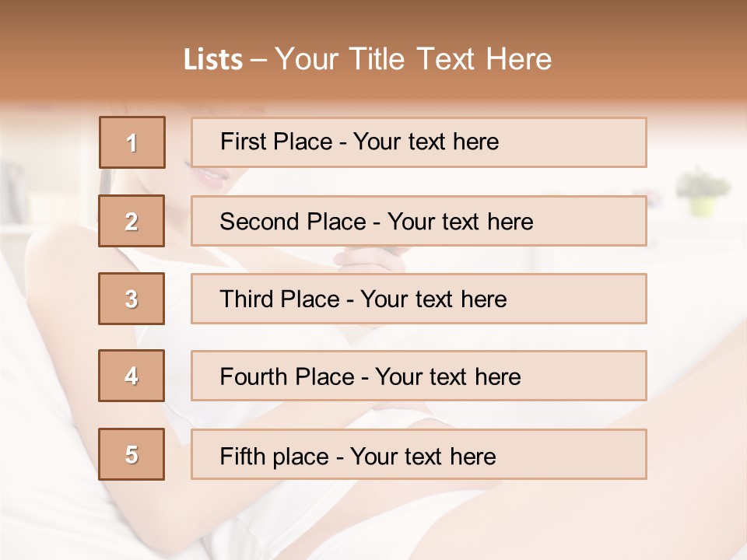
Task: Click the number 3 list marker
Action: pyautogui.click(x=132, y=299)
